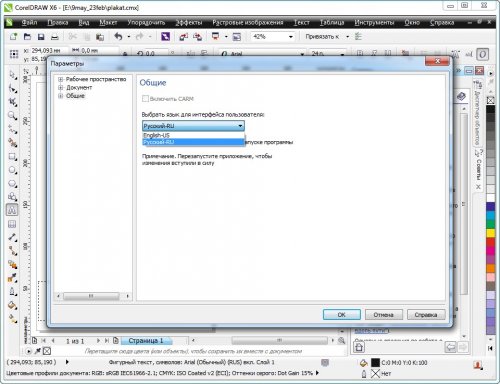Screen dimensions: 500x384
Task: Open the Файл menu
Action: (30, 22)
